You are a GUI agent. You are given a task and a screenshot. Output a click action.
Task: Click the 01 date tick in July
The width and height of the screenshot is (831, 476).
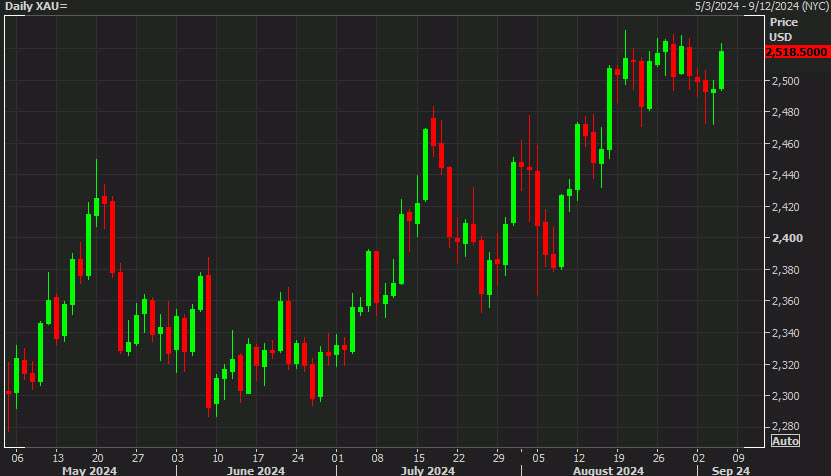pyautogui.click(x=338, y=458)
